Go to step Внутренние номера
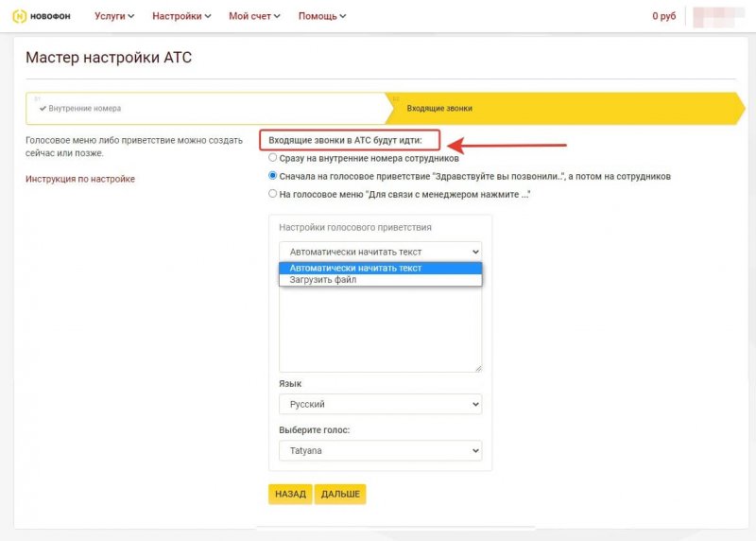 pos(79,109)
